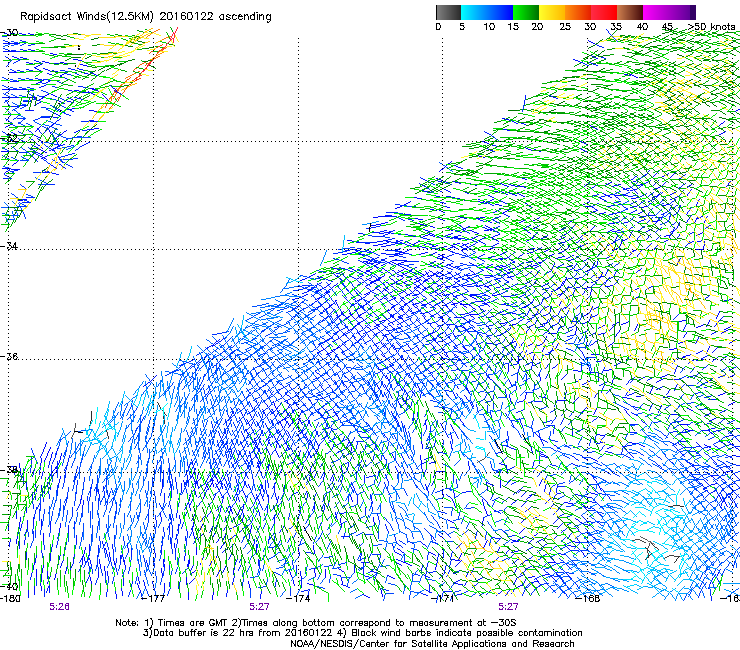Click the dark purple 45-50 knots color segment
Image resolution: width=740 pixels, height=650 pixels.
[682, 12]
